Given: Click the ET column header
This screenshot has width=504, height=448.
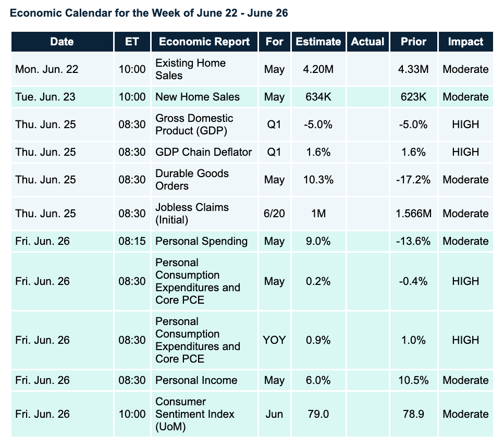Looking at the screenshot, I should [132, 42].
